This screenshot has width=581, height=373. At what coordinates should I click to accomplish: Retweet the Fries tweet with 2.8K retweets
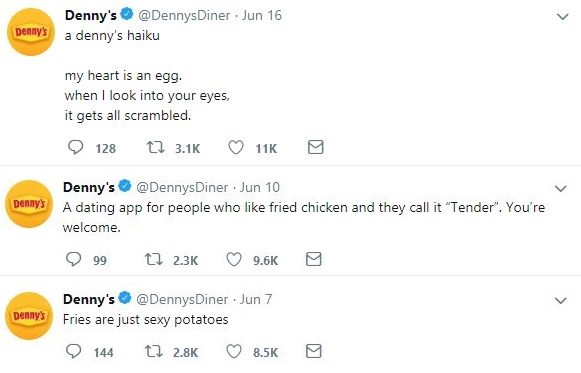tap(153, 351)
